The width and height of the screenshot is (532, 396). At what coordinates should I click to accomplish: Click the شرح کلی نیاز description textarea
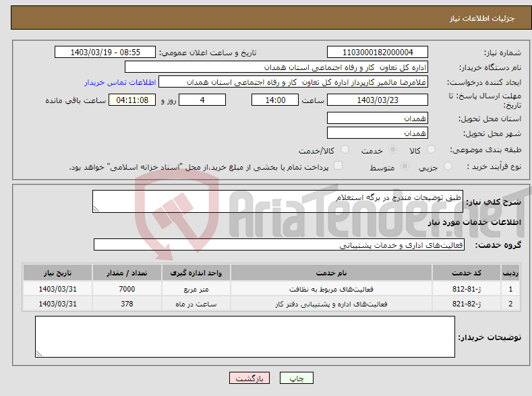coord(278,201)
